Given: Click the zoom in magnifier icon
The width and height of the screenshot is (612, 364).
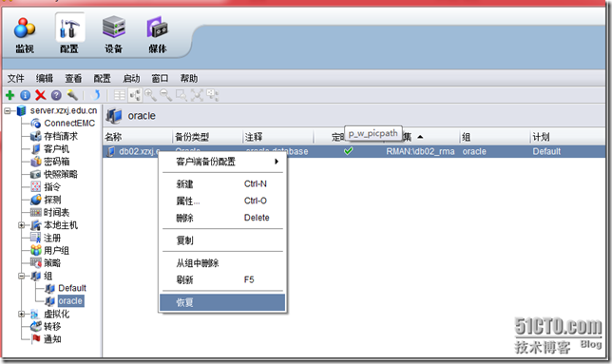Looking at the screenshot, I should [151, 95].
